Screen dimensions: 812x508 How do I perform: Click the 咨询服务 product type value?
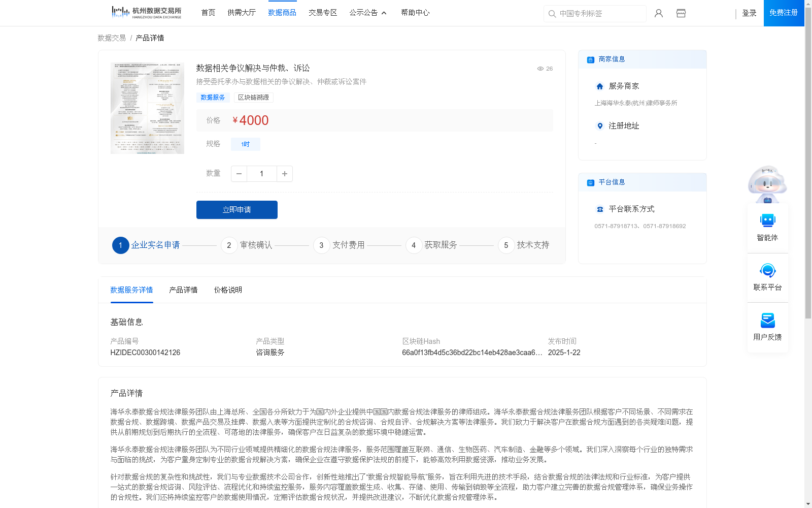pos(270,353)
